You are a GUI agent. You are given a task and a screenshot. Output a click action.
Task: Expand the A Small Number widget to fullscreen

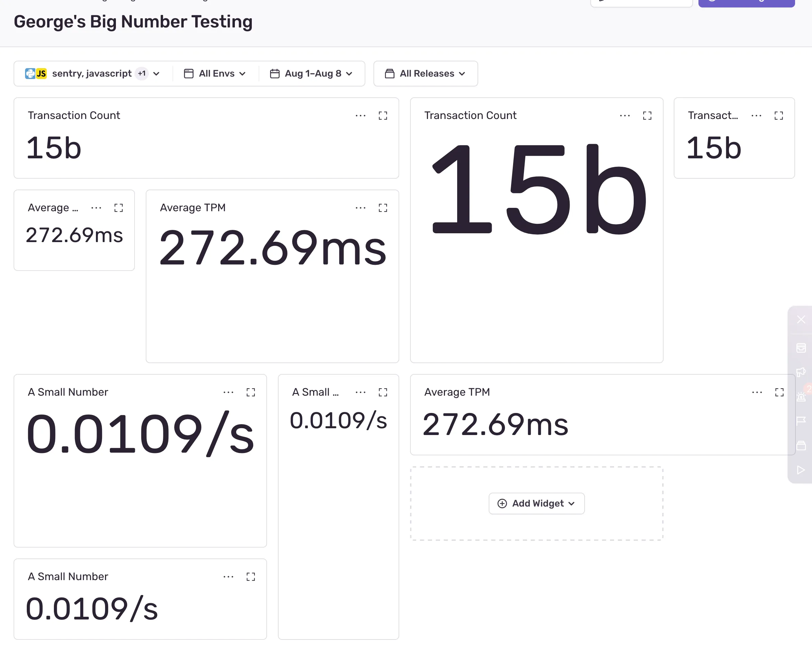click(251, 392)
